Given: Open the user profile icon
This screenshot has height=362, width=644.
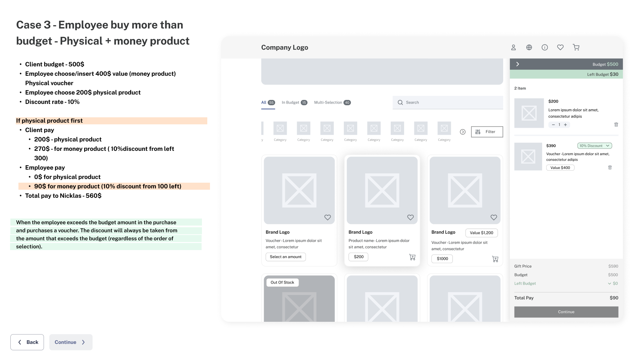Looking at the screenshot, I should click(x=513, y=47).
